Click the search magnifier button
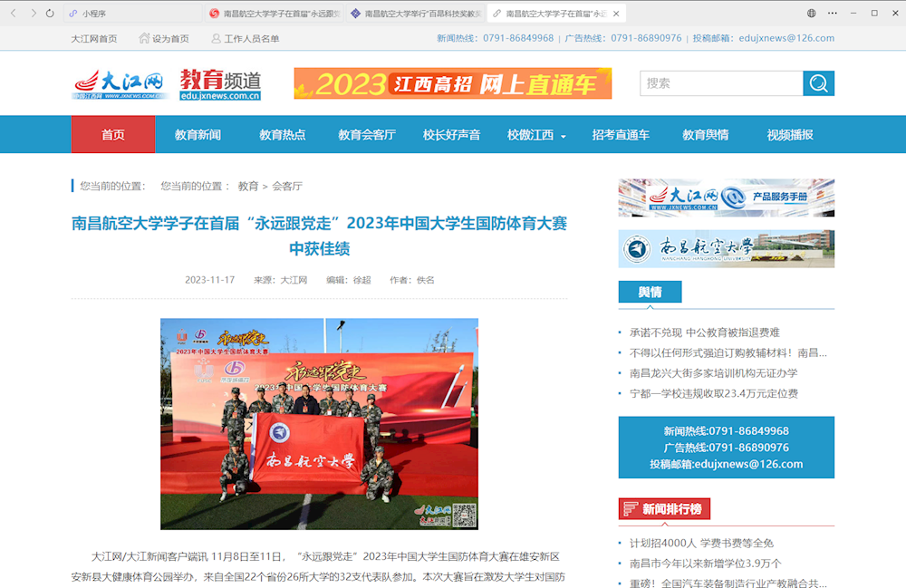This screenshot has width=906, height=588. (818, 83)
